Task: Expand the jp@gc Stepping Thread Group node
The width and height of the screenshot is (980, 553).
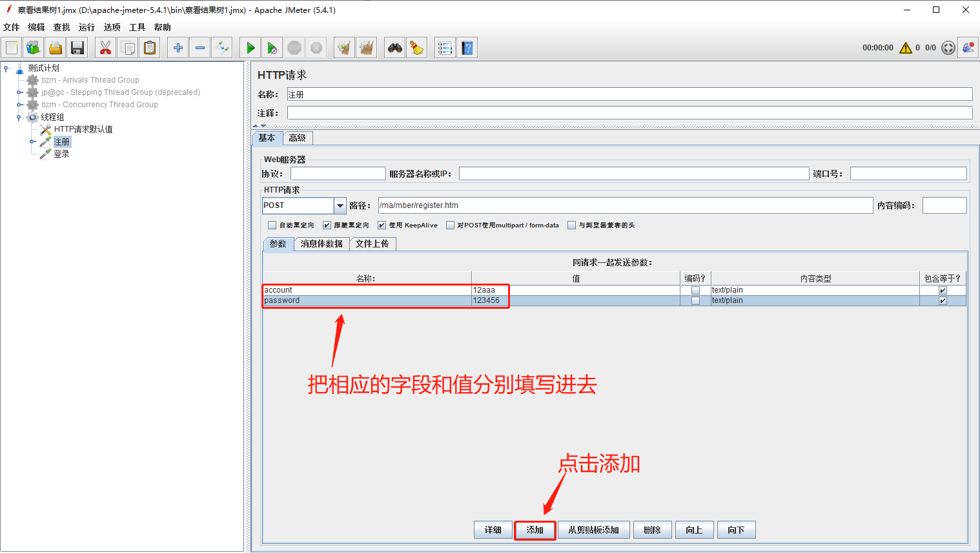Action: pos(19,92)
